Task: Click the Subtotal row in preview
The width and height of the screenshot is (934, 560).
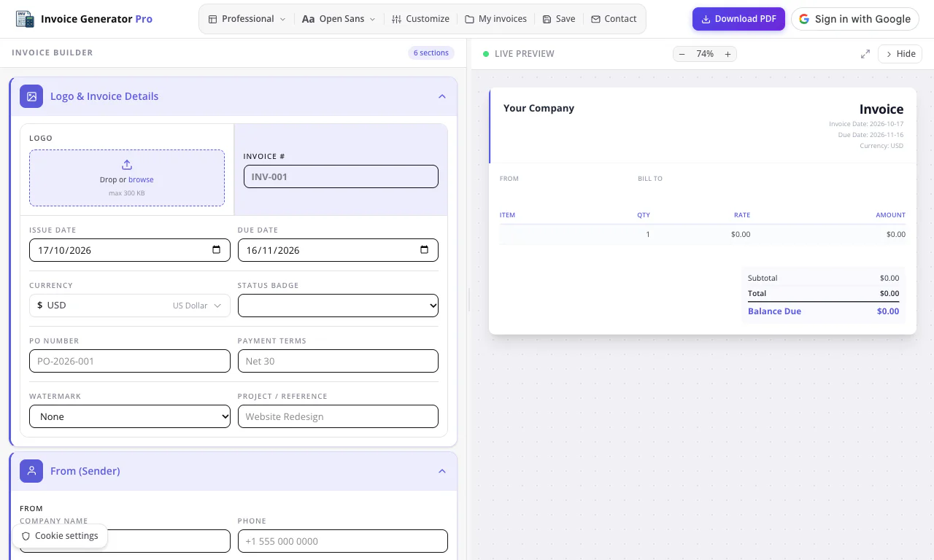Action: coord(823,278)
